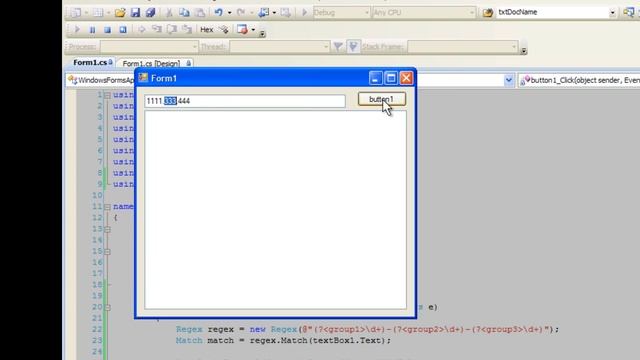This screenshot has width=640, height=360.
Task: Close the Form1 window
Action: pos(407,78)
